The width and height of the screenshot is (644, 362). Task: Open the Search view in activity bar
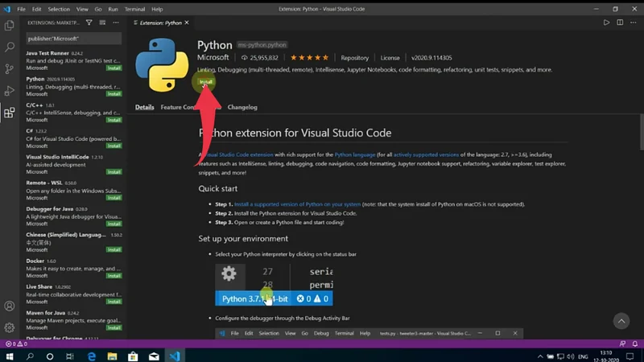(10, 47)
